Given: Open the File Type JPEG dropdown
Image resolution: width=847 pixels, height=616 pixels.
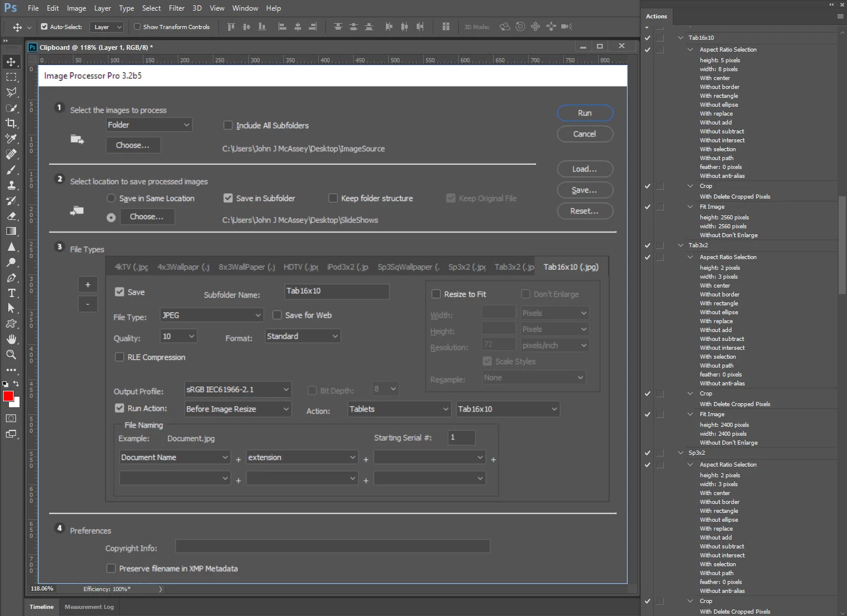Looking at the screenshot, I should coord(212,315).
